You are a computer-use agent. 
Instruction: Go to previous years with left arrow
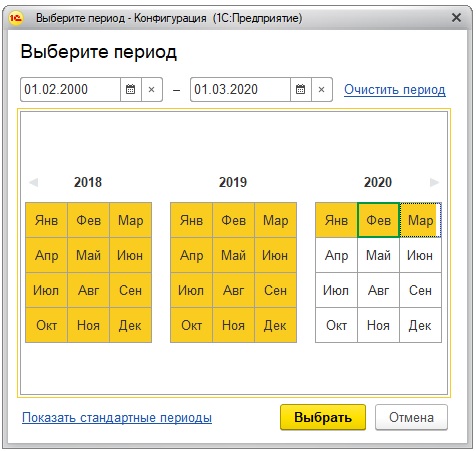pos(33,182)
